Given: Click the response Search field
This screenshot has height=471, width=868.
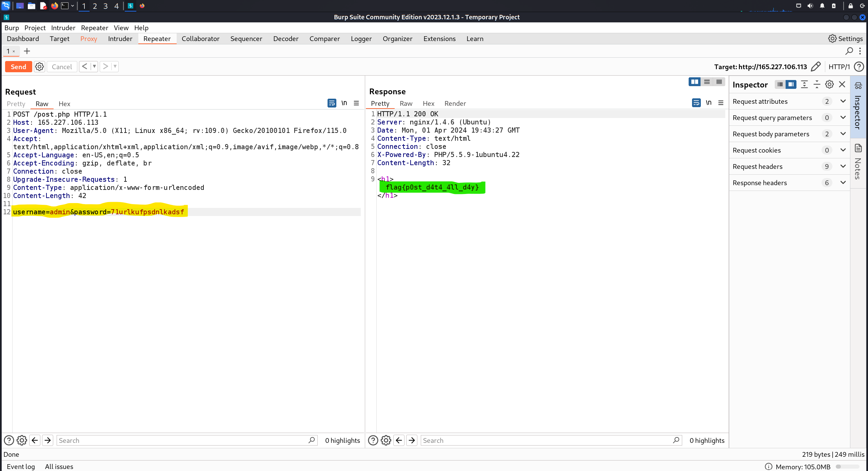Looking at the screenshot, I should click(546, 440).
